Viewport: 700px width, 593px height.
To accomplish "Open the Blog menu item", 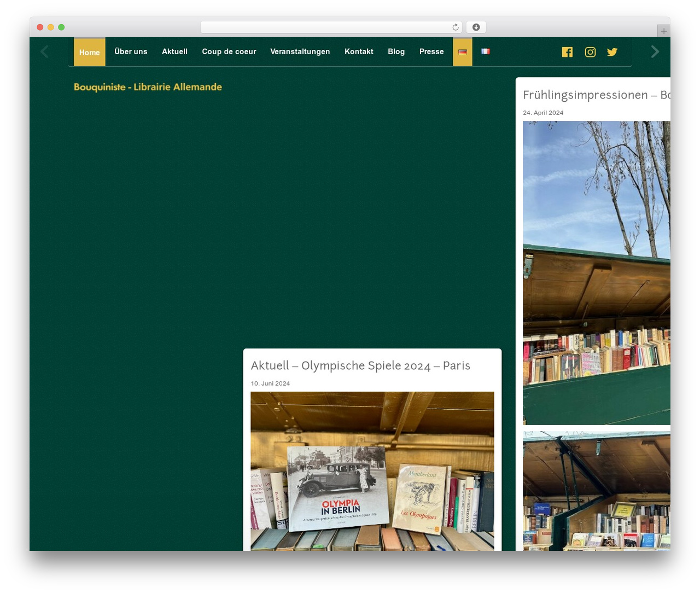I will point(396,51).
